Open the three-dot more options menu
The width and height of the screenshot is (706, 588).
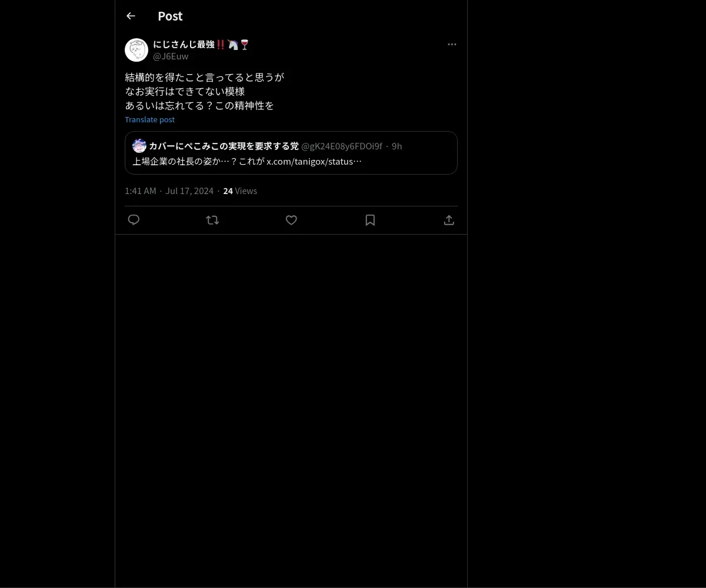[x=452, y=44]
